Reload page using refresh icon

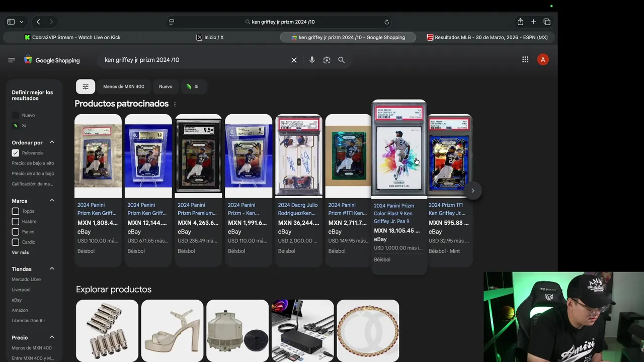point(386,22)
